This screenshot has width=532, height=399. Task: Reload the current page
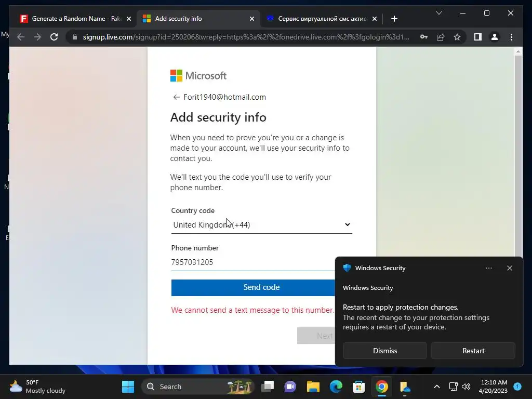[x=54, y=37]
